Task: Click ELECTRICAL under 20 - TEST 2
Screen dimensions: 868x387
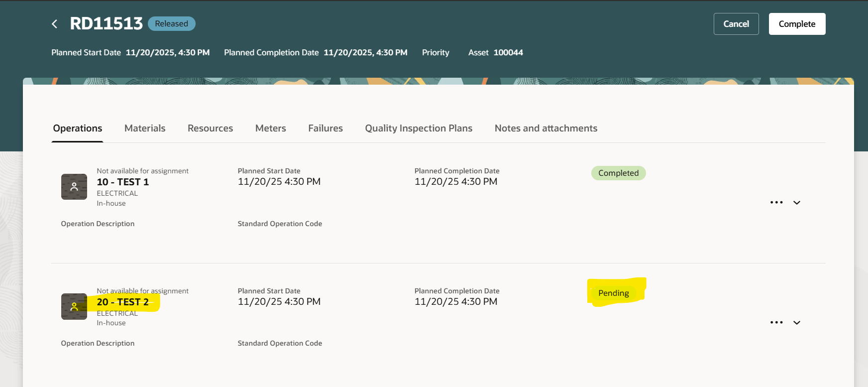Action: [117, 313]
